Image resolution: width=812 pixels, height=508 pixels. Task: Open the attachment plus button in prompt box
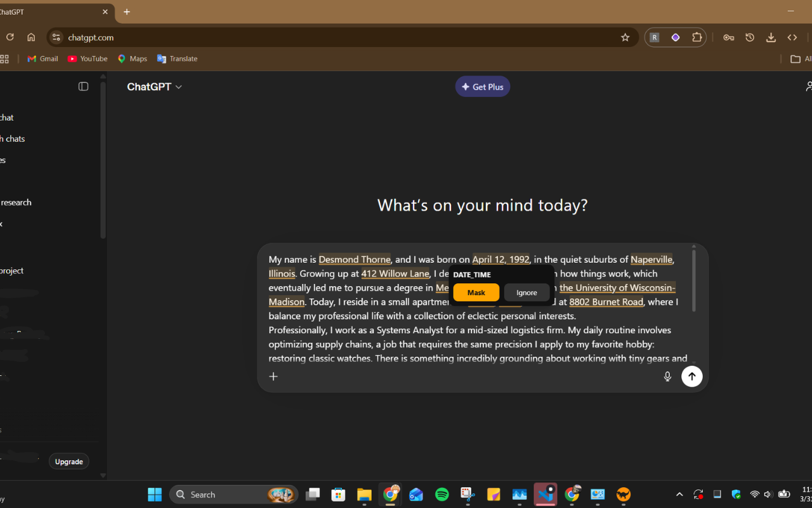point(273,377)
